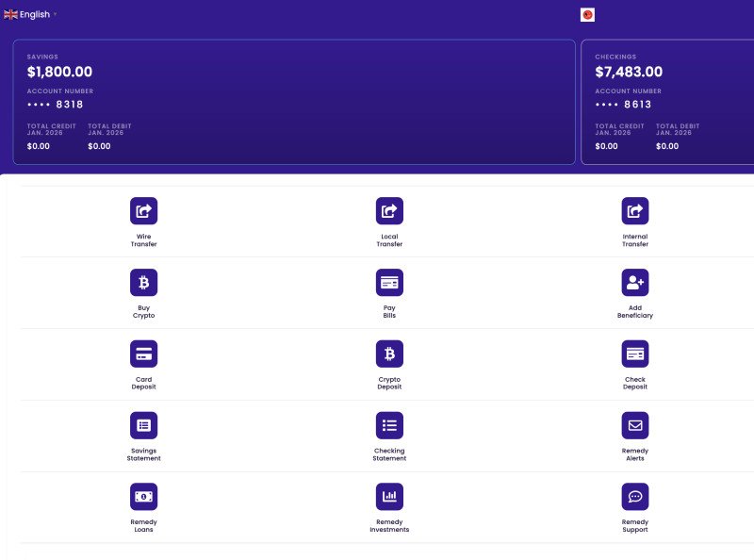
Task: Choose the Crypto Deposit icon
Action: 389,354
